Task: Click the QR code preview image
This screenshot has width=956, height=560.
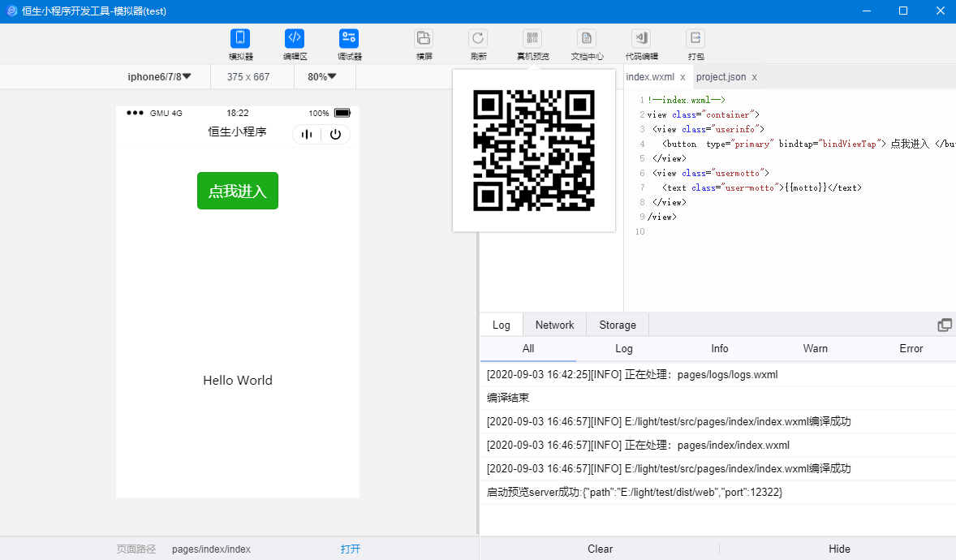Action: [533, 151]
